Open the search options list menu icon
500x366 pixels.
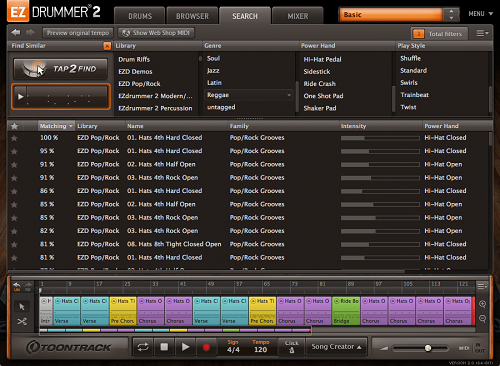482,33
